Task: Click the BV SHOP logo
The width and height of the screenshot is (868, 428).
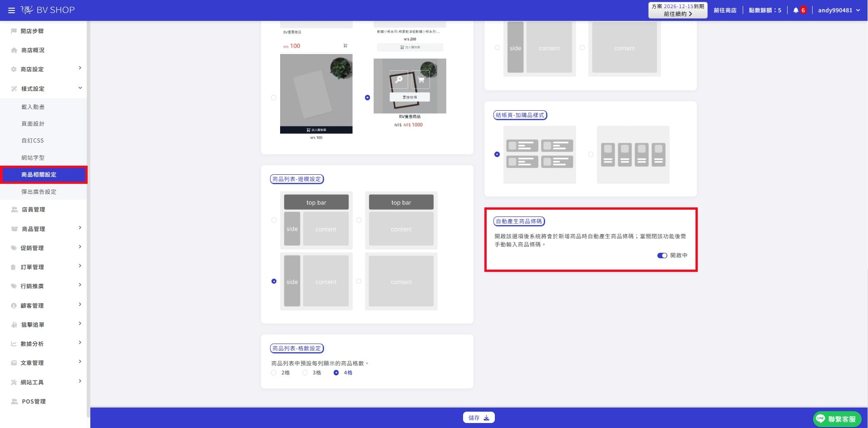Action: coord(48,10)
